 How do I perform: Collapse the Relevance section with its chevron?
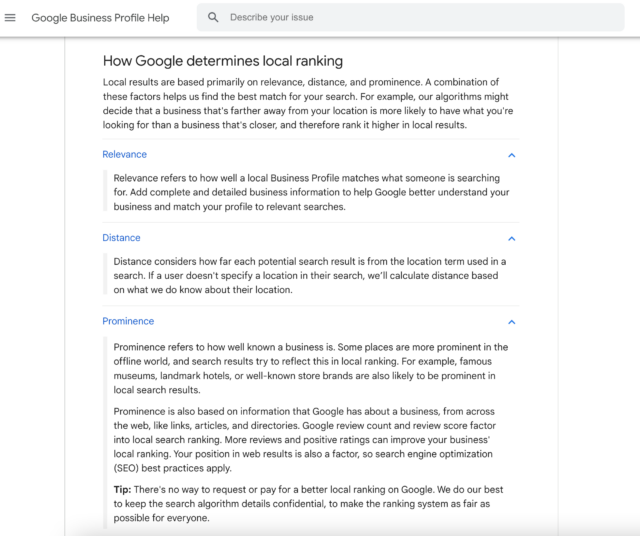click(x=511, y=155)
